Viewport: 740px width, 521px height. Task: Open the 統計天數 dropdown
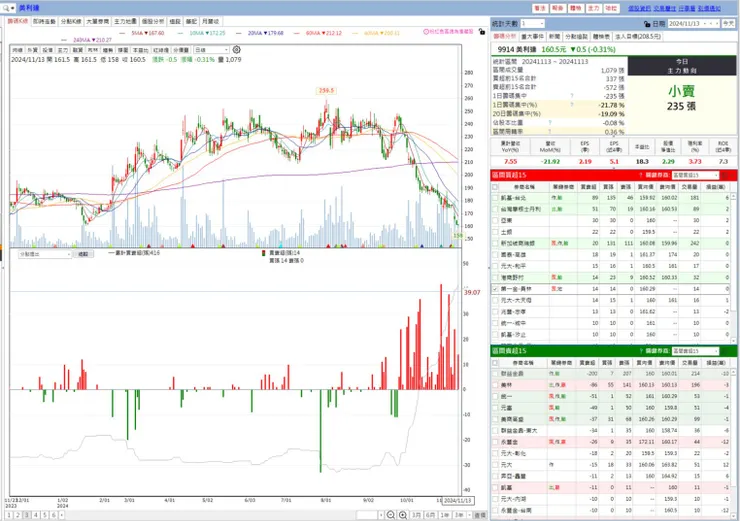pyautogui.click(x=532, y=24)
